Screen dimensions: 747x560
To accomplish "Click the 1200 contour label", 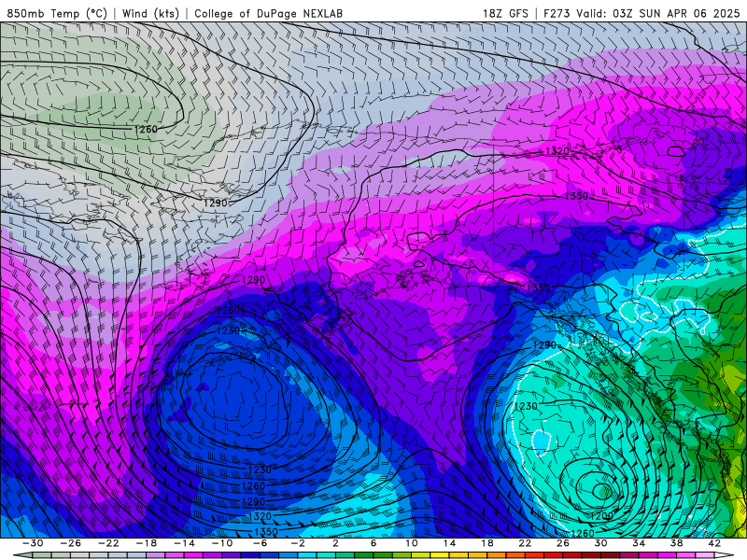I will click(601, 516).
